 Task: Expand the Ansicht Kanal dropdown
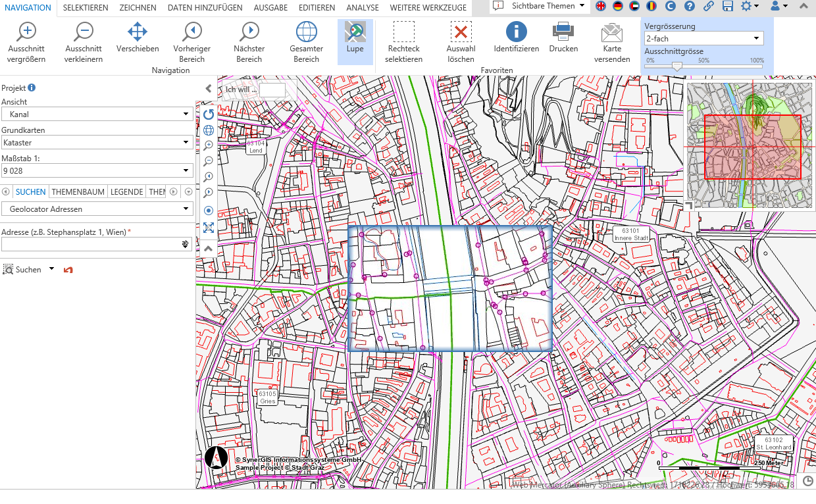point(97,114)
